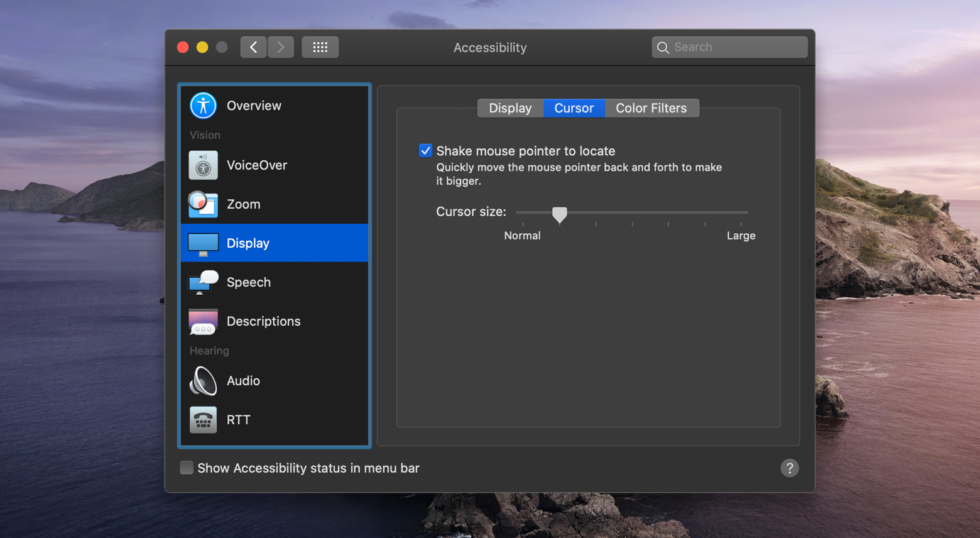The image size is (980, 538).
Task: Open RTT settings via the phone icon
Action: (202, 420)
